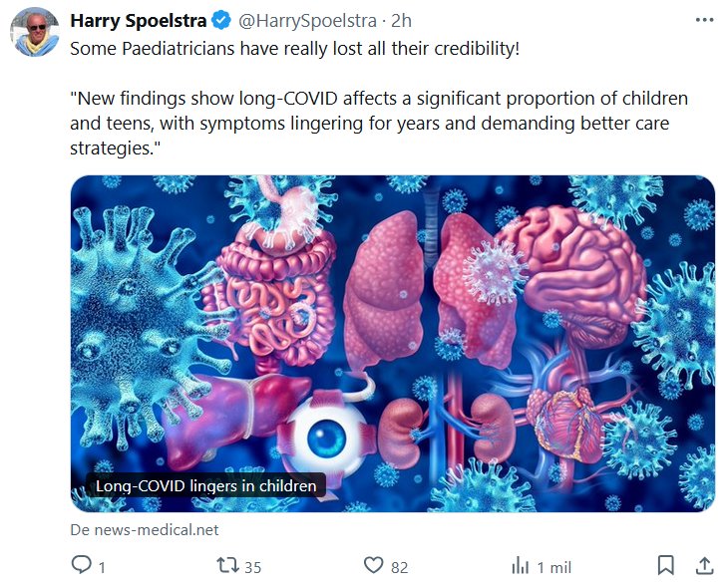This screenshot has width=728, height=588.
Task: Visit the news-medical.net source link
Action: click(x=144, y=530)
